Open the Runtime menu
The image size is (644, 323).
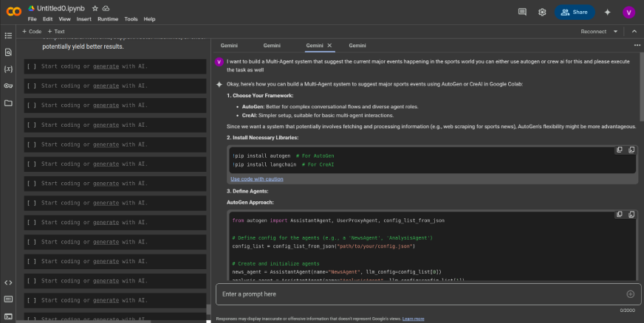click(108, 19)
